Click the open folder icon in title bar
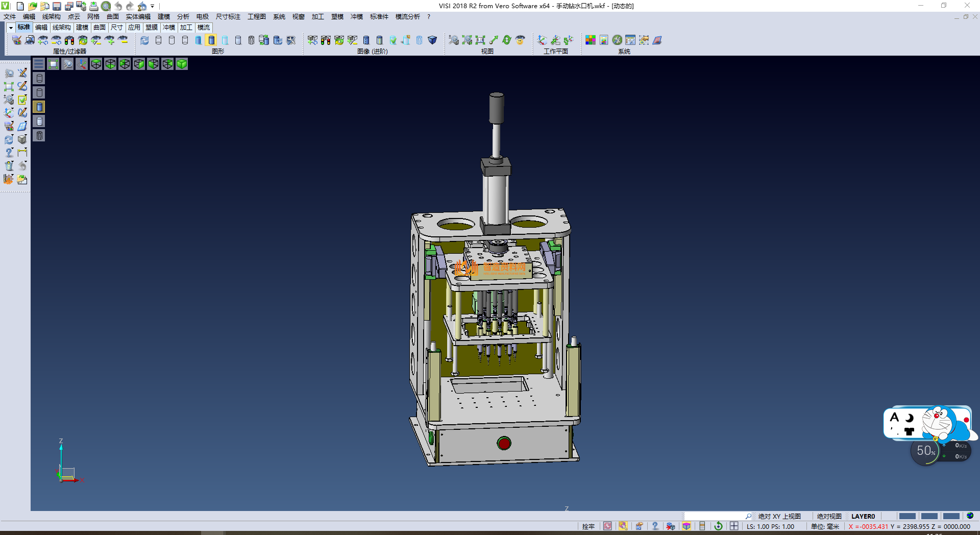The image size is (980, 535). pyautogui.click(x=32, y=6)
